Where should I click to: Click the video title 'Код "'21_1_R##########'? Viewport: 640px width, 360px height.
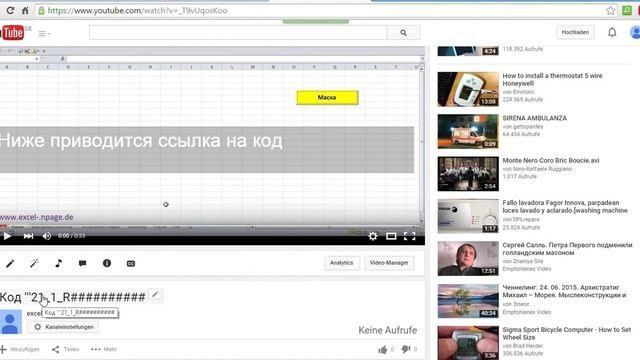tap(73, 297)
